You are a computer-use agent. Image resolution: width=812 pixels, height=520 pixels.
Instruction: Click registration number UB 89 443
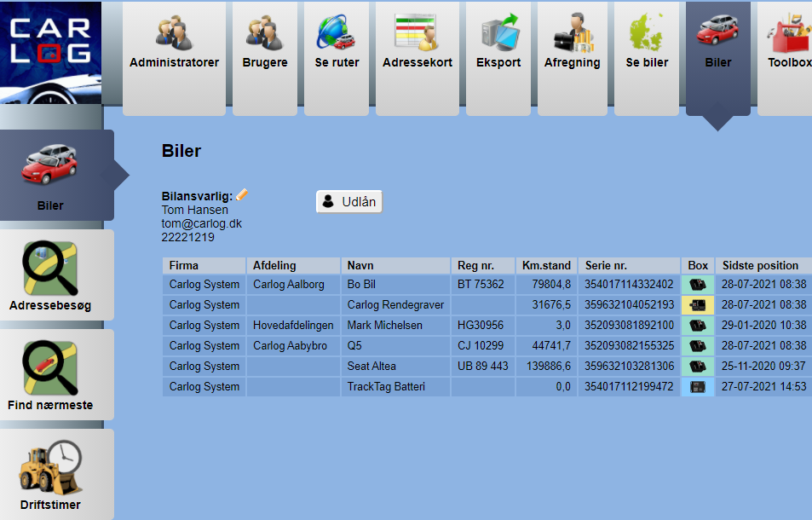(482, 367)
